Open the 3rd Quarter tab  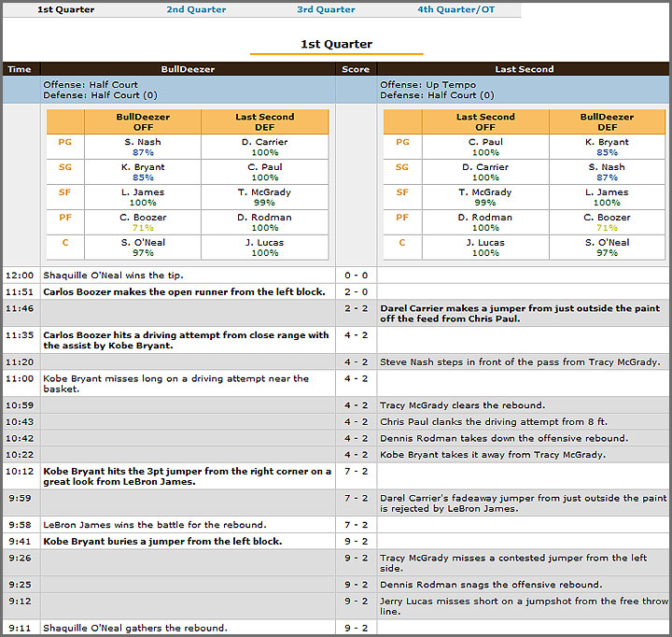coord(326,9)
